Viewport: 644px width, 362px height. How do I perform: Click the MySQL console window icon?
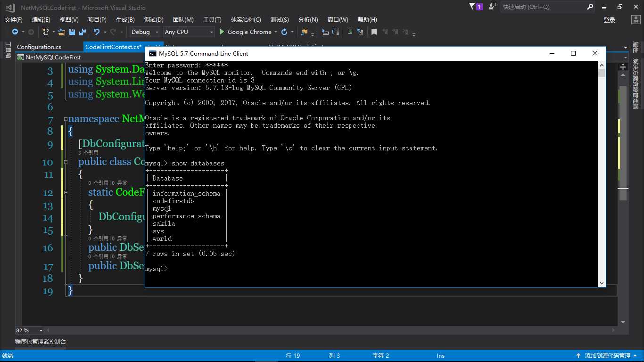coord(152,53)
